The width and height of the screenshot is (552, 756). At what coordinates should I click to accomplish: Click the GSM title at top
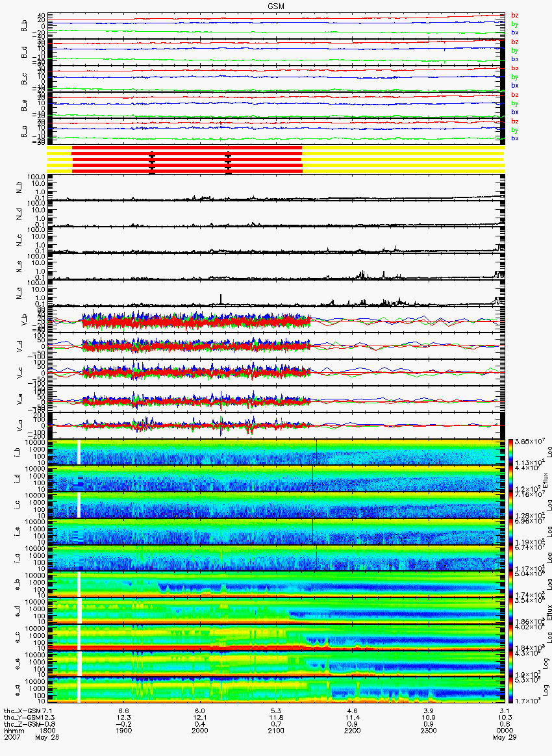click(276, 5)
